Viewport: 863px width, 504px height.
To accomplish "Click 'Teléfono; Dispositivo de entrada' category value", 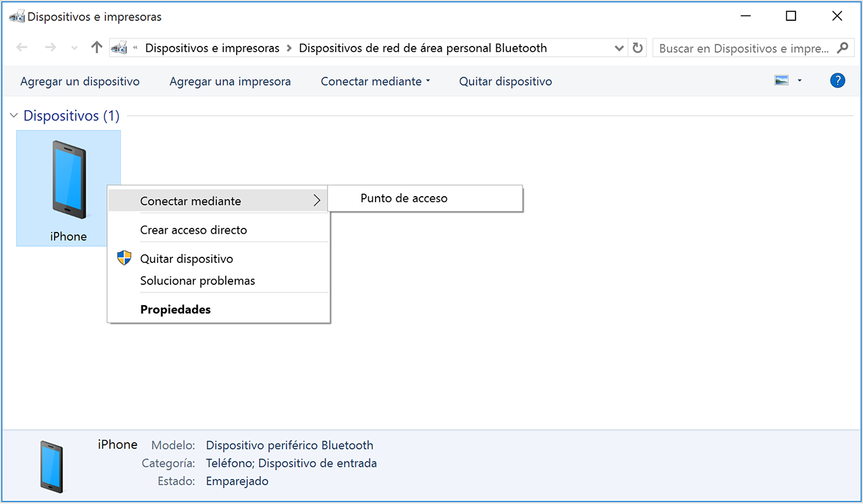I will 291,464.
